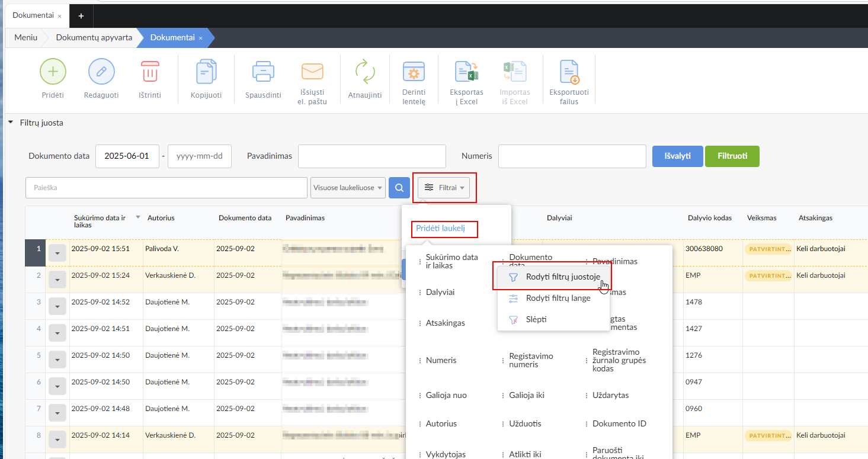868x459 pixels.
Task: Click the Redaguoti pencil icon
Action: pos(101,72)
